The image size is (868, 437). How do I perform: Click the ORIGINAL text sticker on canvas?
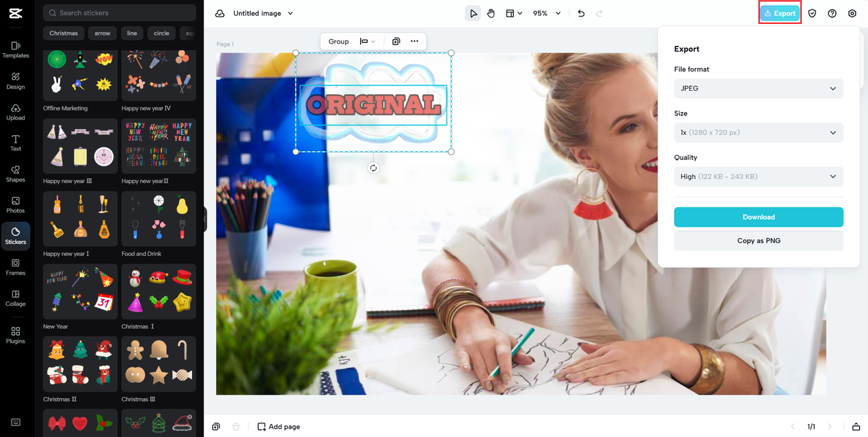point(373,105)
